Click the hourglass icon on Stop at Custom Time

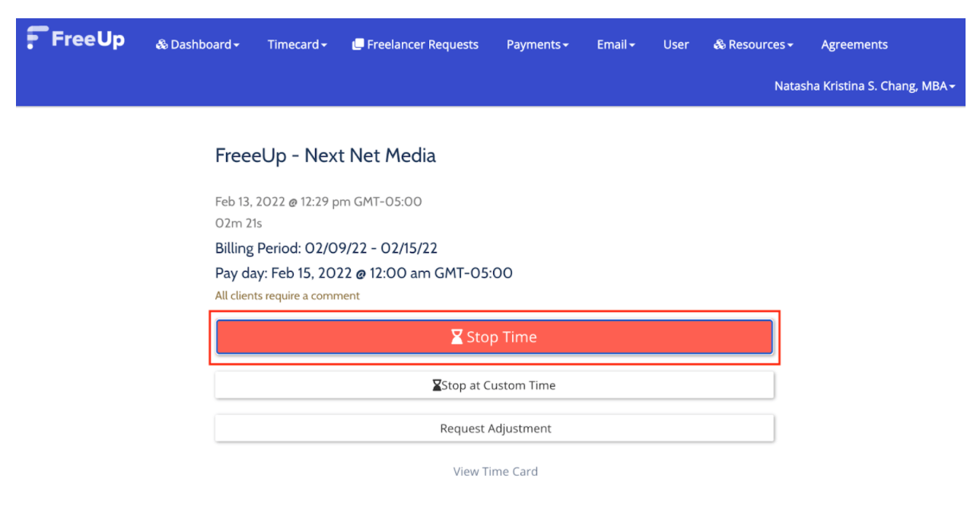click(x=435, y=384)
